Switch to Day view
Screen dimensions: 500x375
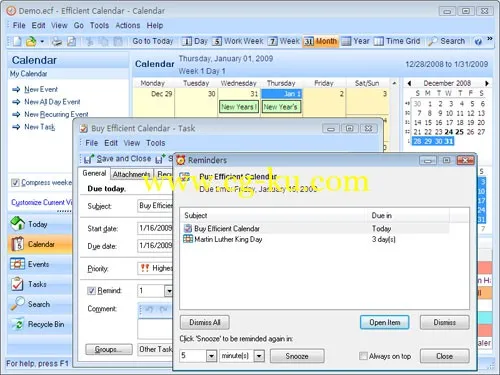pos(195,41)
